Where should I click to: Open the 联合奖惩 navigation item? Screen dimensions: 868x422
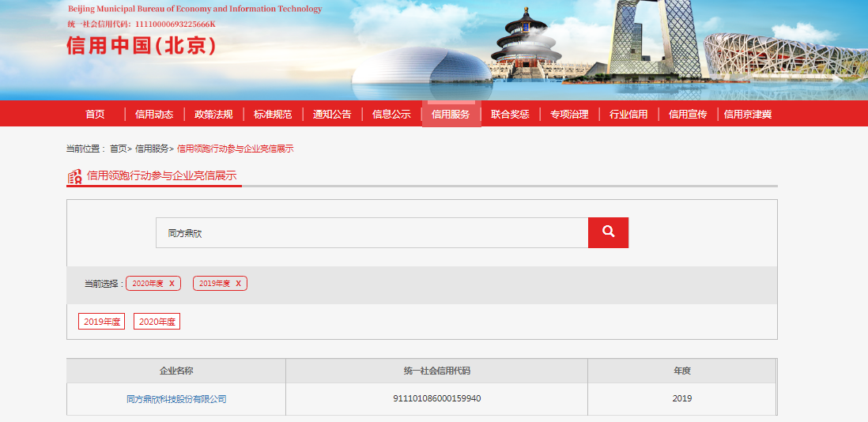pyautogui.click(x=510, y=114)
